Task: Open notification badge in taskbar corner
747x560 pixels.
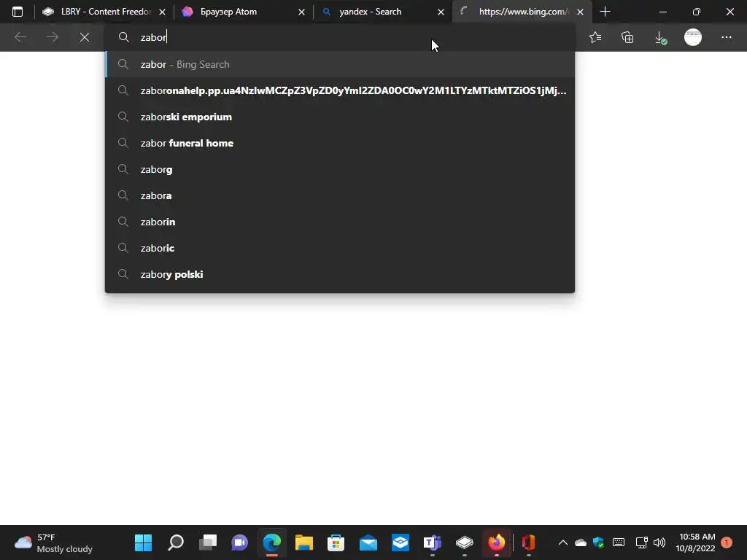Action: click(x=727, y=542)
